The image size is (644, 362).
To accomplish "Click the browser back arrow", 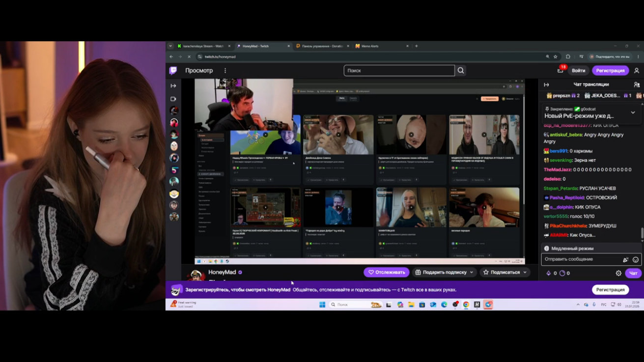I will (171, 56).
